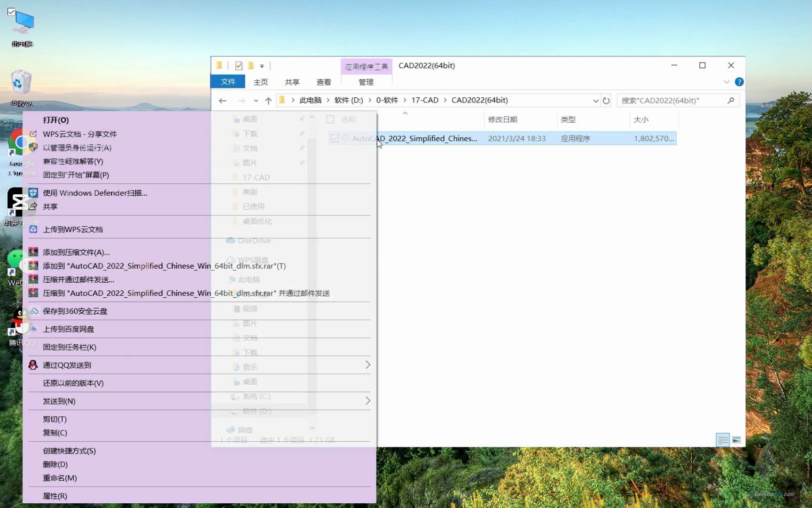Expand the ribbon with the chevron
Image resolution: width=812 pixels, height=508 pixels.
[726, 82]
